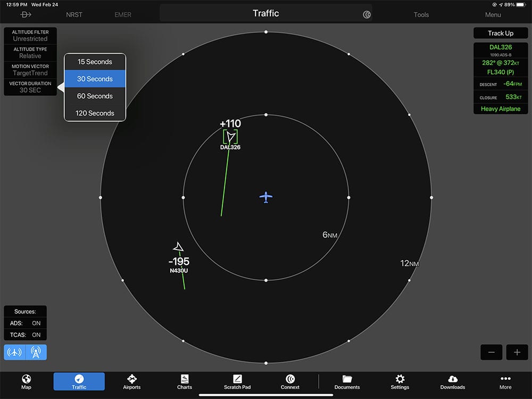
Task: Tap the NRST button
Action: [74, 14]
